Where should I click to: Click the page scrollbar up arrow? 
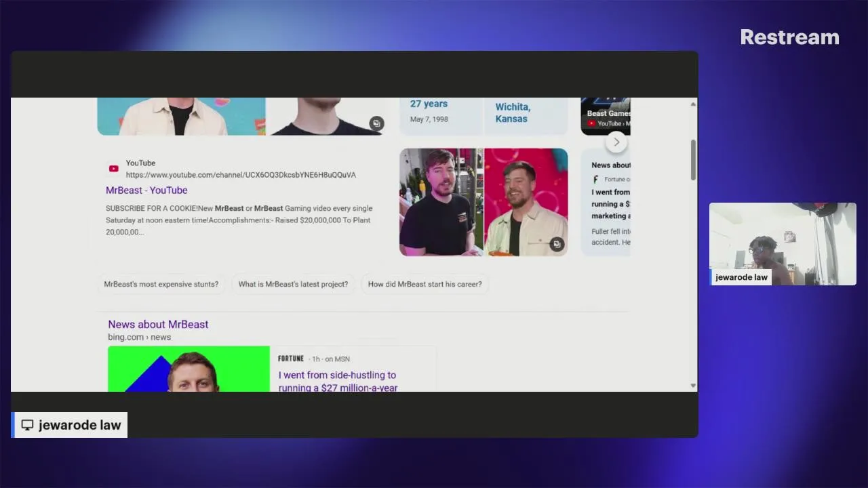tap(692, 104)
